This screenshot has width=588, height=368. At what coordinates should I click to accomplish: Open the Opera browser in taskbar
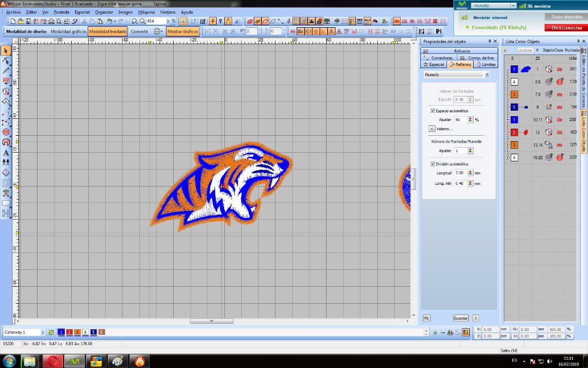point(52,361)
